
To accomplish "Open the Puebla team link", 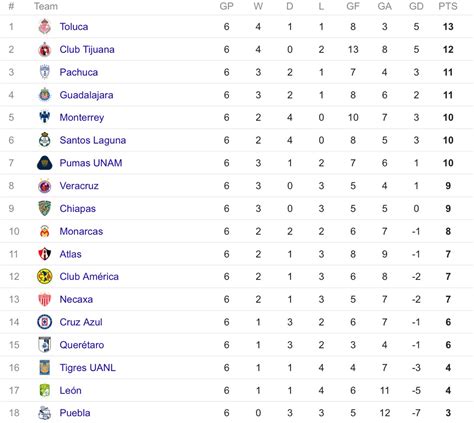I will tap(75, 413).
